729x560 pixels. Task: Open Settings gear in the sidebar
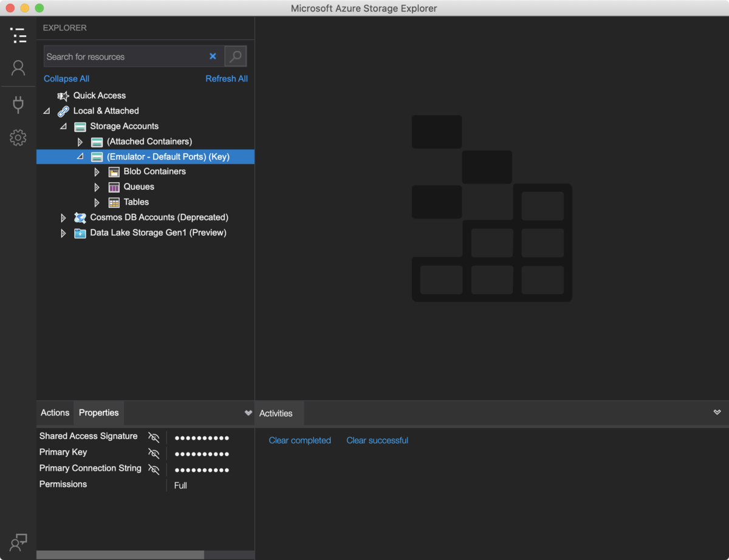pyautogui.click(x=18, y=137)
